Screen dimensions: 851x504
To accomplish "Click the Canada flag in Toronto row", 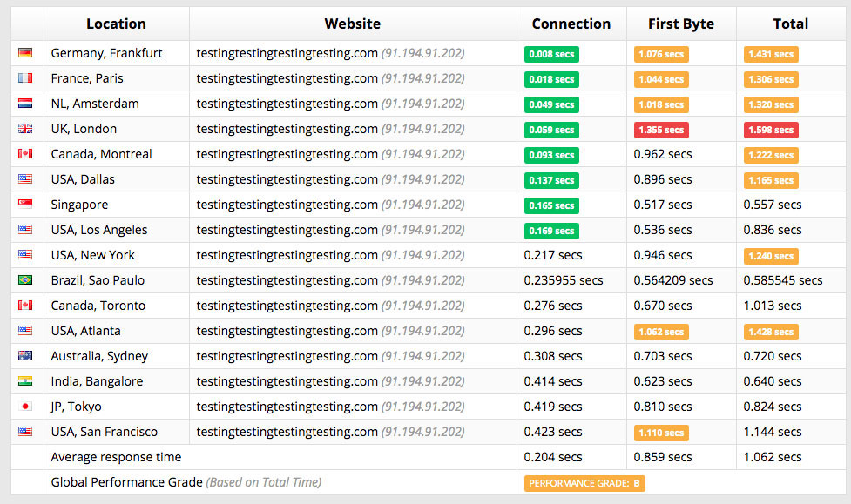I will pos(25,305).
